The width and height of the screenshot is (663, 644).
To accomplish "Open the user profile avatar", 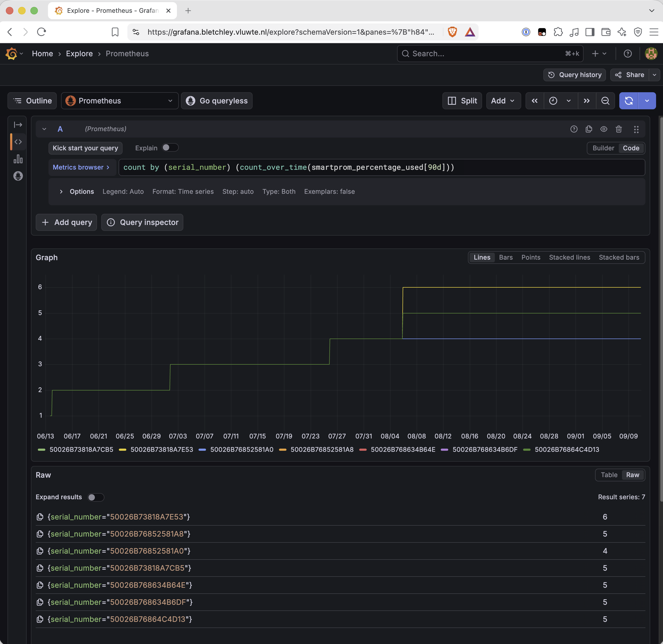I will click(651, 54).
